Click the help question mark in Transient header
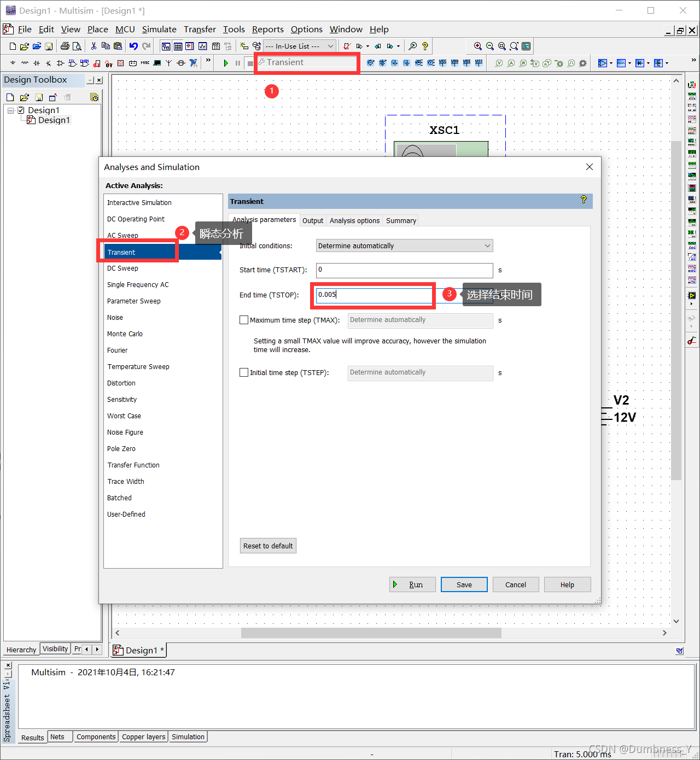The image size is (700, 760). [584, 200]
